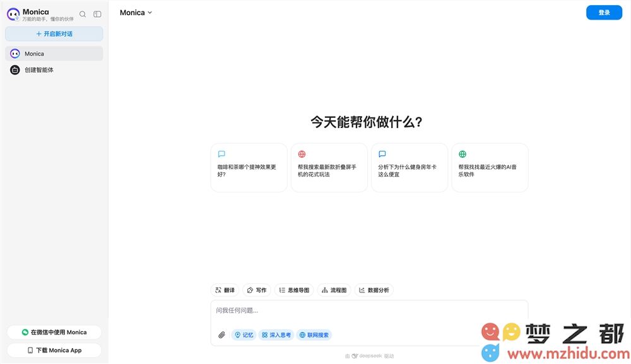
Task: Click the search icon in sidebar header
Action: 83,14
